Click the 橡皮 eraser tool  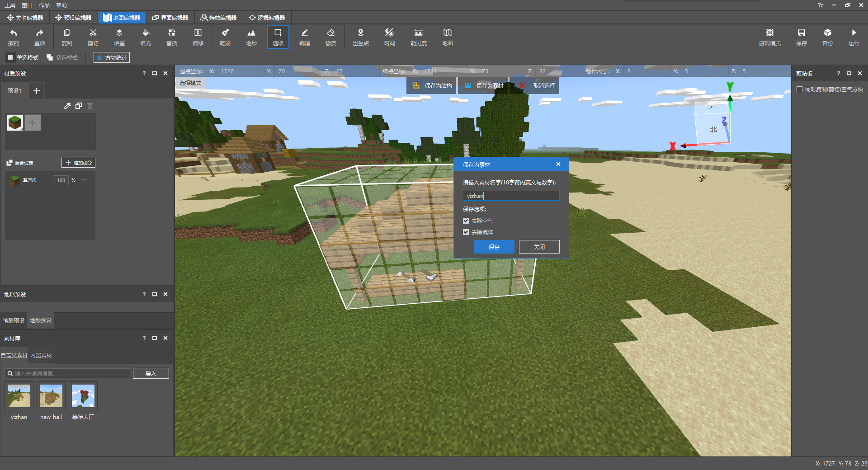point(330,37)
